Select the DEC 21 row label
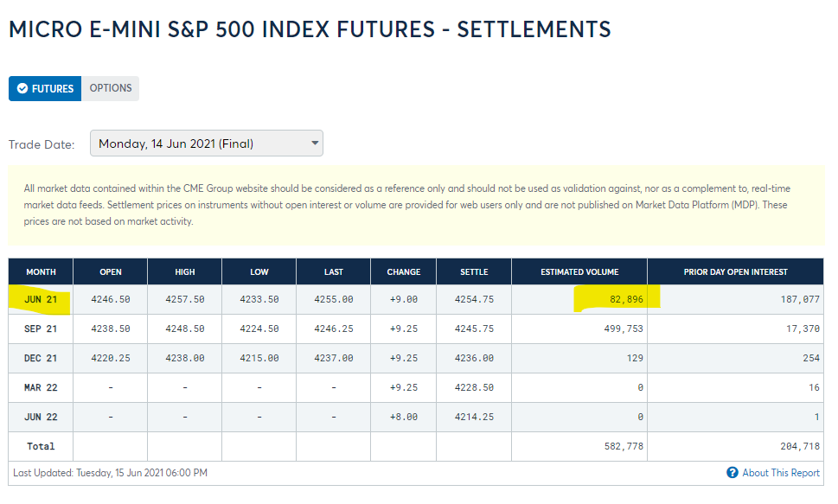This screenshot has height=504, width=838. click(x=41, y=358)
